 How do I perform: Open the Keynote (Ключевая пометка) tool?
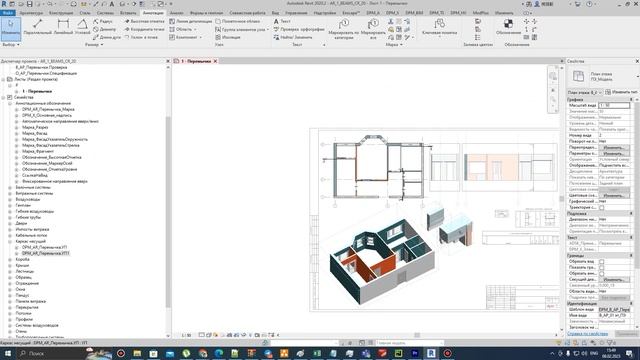tap(439, 28)
